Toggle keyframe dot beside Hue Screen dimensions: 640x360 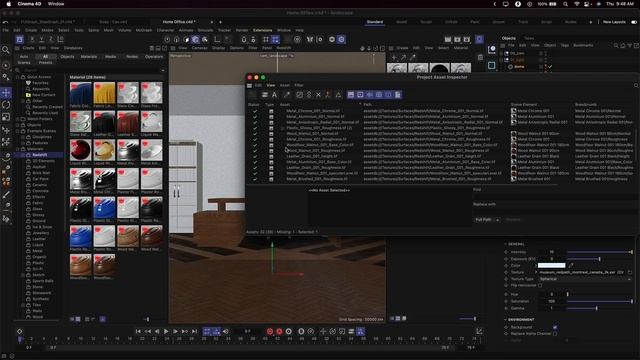coord(507,294)
